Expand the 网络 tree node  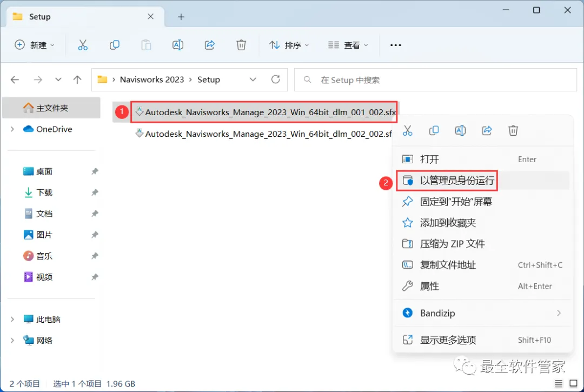pos(12,340)
